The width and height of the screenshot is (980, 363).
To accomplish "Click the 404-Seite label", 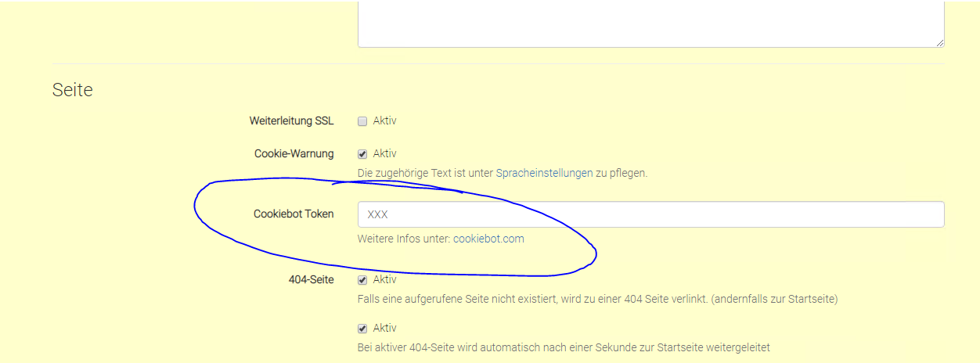I will (x=311, y=280).
